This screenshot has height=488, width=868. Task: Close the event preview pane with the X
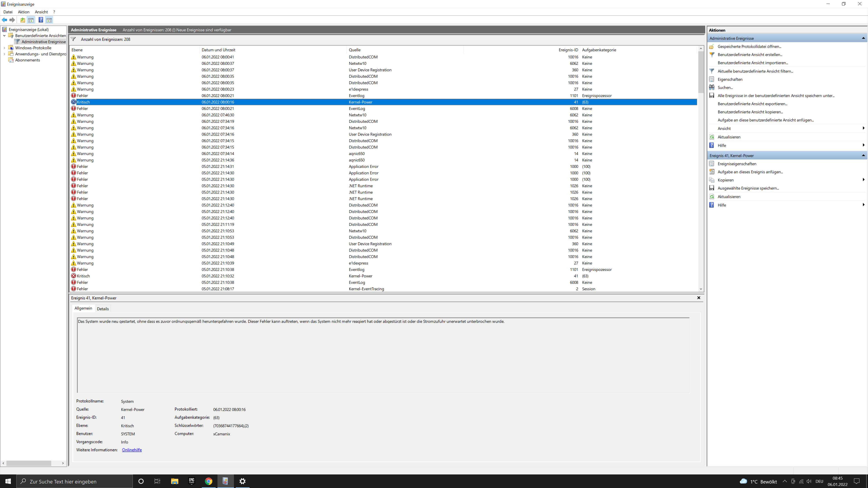[x=698, y=298]
